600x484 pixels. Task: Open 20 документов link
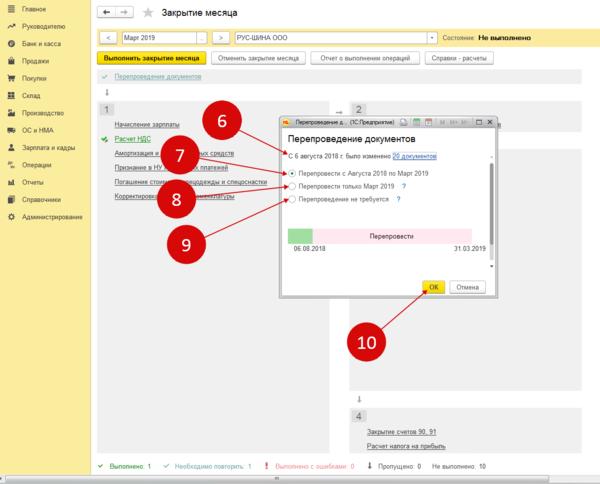tap(414, 156)
